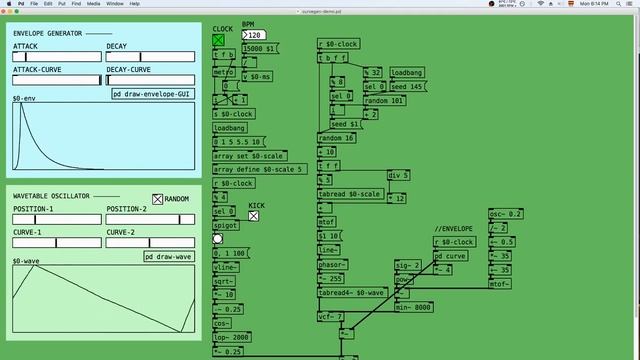Image resolution: width=640 pixels, height=360 pixels.
Task: Toggle the green CLOCK switch
Action: [218, 40]
